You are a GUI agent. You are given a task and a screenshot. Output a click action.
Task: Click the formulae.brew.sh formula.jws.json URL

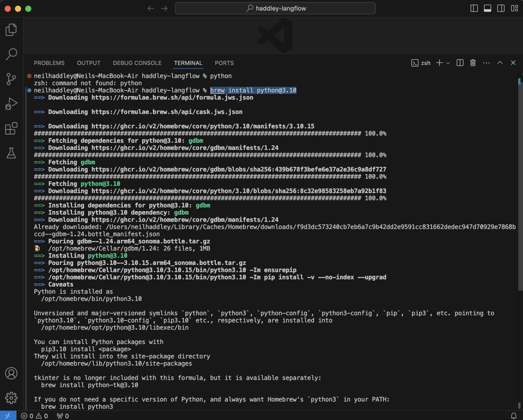[x=172, y=98]
